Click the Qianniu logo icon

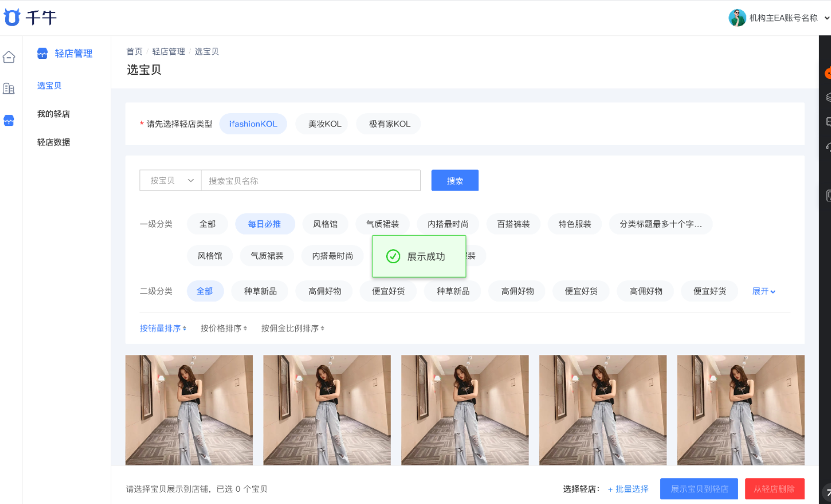click(12, 17)
